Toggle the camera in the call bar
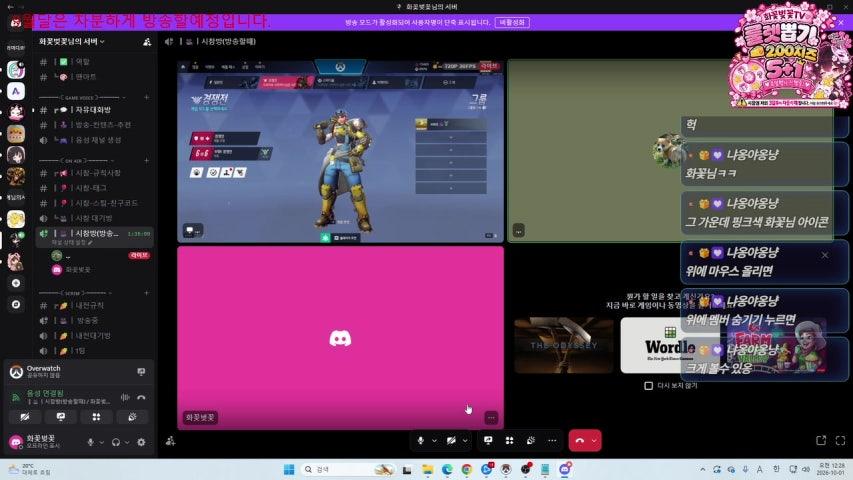Image resolution: width=853 pixels, height=480 pixels. [451, 441]
